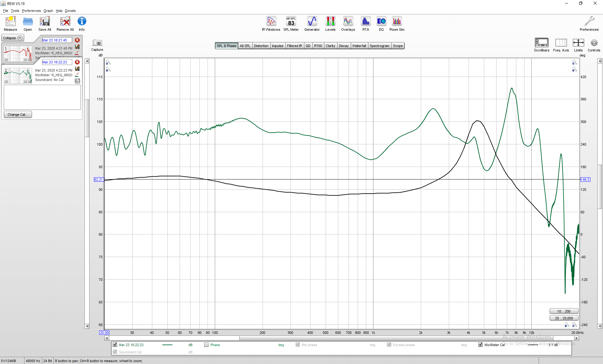This screenshot has height=364, width=603.
Task: Switch to the Waterfall tab
Action: point(359,46)
